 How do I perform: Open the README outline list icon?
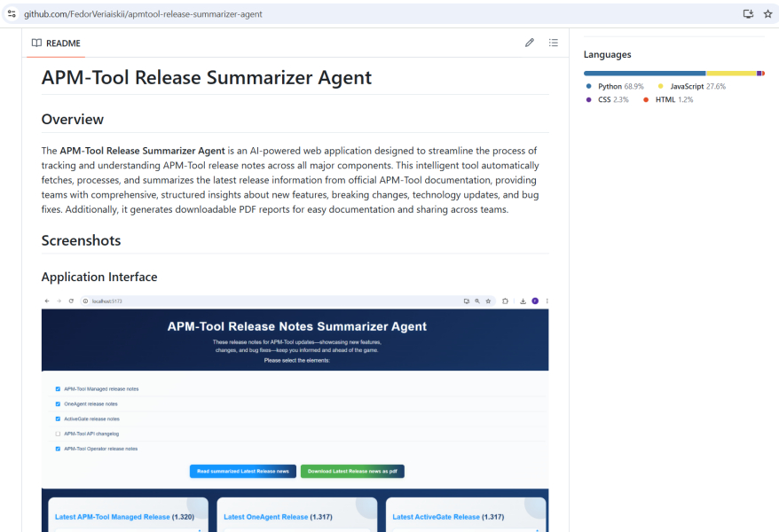554,43
